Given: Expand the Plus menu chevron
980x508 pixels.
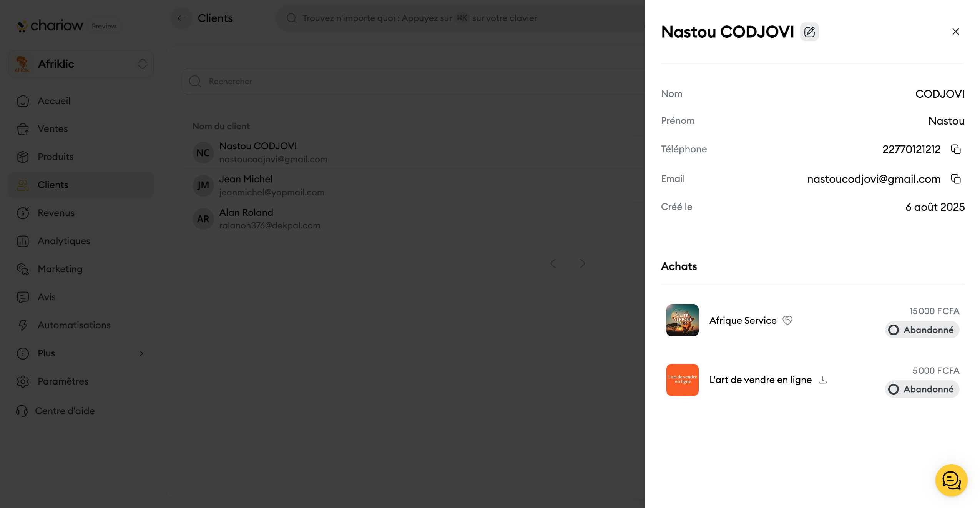Looking at the screenshot, I should point(141,353).
